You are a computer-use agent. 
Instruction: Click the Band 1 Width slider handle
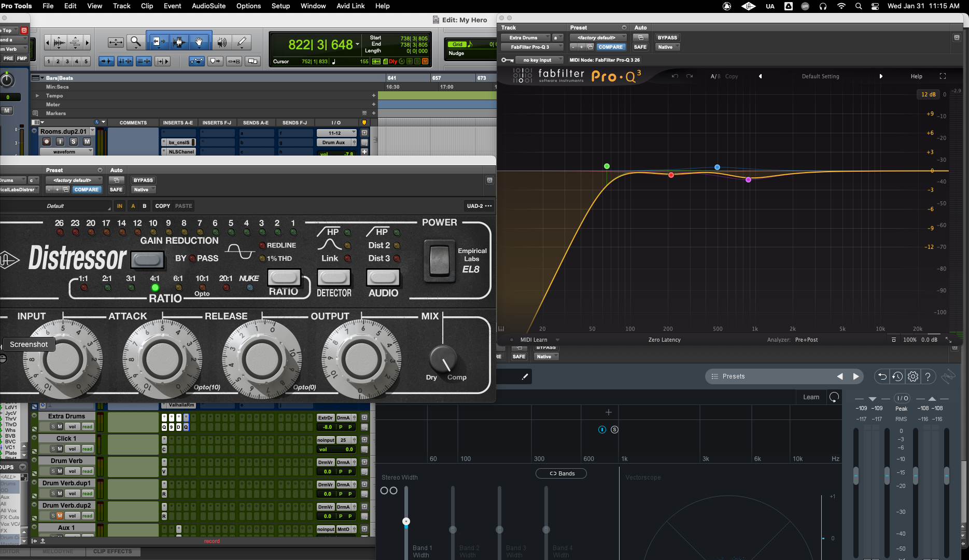pos(406,521)
